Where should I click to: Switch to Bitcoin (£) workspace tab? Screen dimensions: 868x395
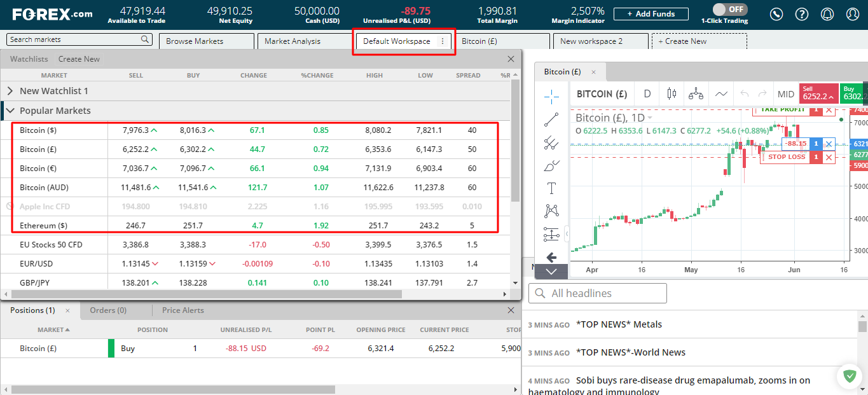tap(502, 41)
